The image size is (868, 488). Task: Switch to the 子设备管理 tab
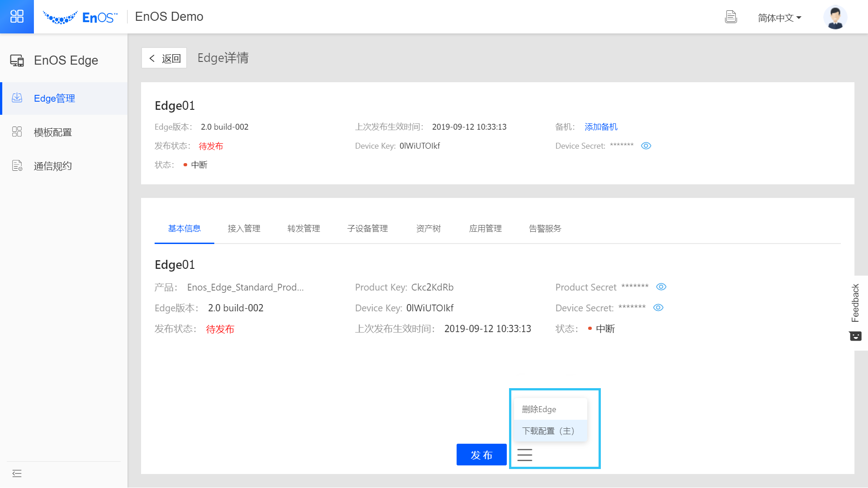tap(368, 229)
